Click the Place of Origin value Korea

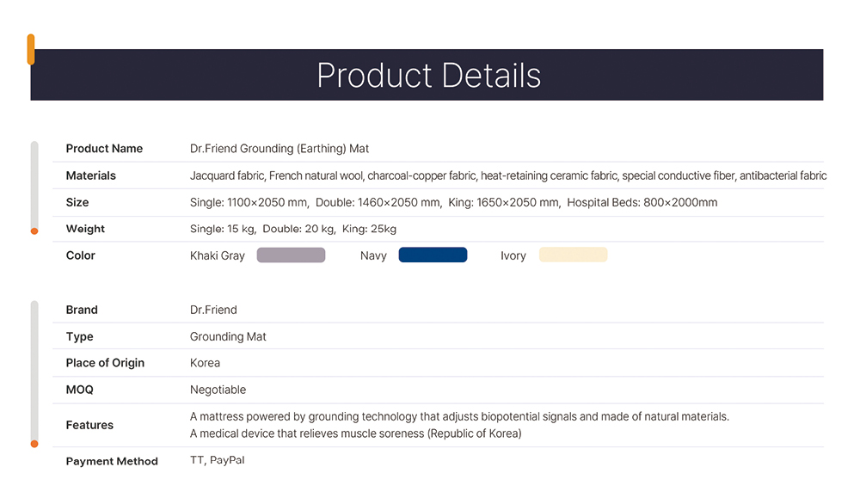coord(205,363)
